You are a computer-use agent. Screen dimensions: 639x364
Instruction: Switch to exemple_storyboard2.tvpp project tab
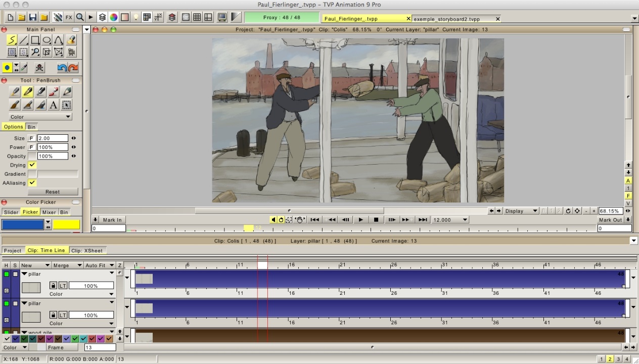point(457,19)
